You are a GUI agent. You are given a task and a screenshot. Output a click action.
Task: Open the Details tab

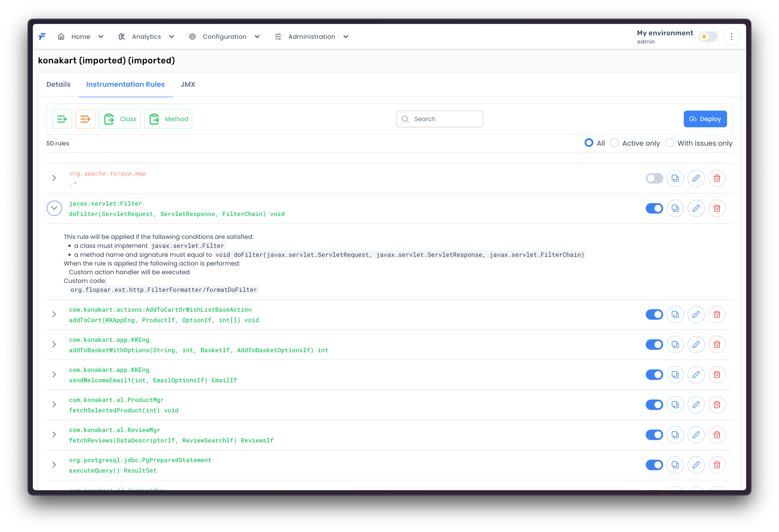pyautogui.click(x=58, y=85)
